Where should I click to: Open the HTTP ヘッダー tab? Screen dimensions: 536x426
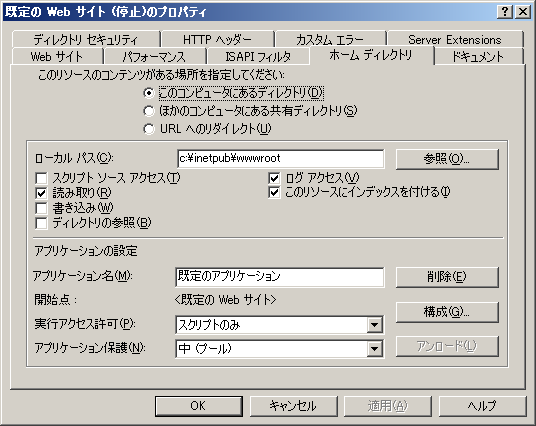217,40
